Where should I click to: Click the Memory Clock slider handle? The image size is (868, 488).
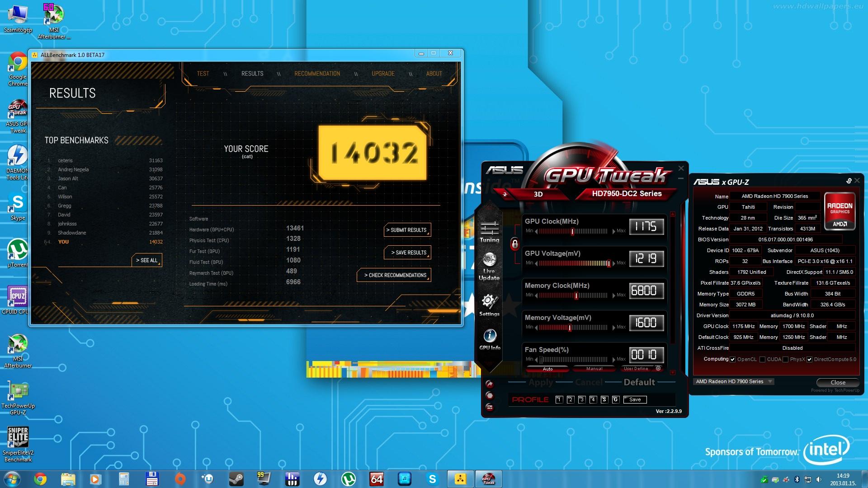(x=576, y=296)
